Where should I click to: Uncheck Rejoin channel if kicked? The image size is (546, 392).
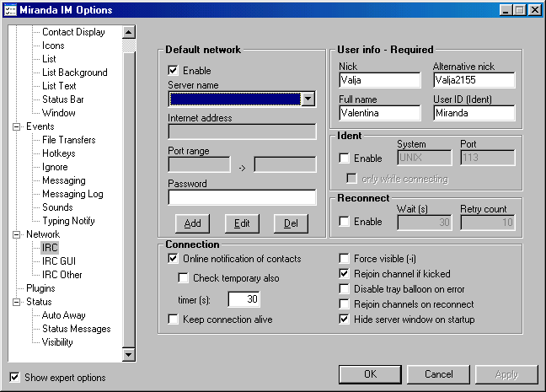(x=344, y=273)
